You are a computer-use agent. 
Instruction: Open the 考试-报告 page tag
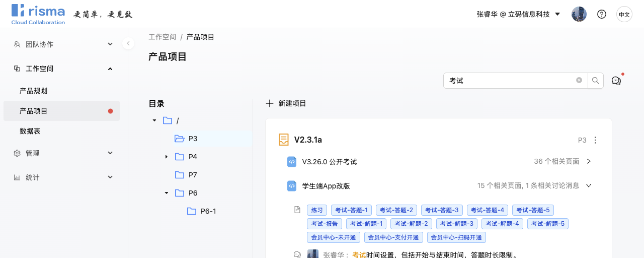coord(325,224)
